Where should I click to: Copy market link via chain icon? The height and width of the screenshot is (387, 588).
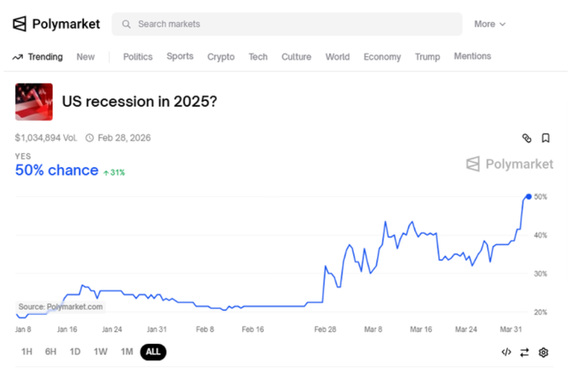[x=527, y=138]
